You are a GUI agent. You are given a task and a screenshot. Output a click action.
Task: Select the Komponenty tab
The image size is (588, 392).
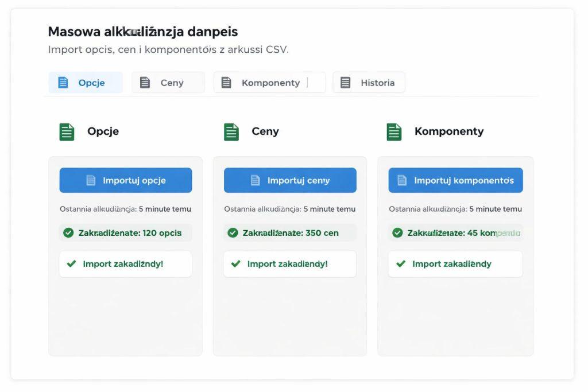tap(269, 83)
